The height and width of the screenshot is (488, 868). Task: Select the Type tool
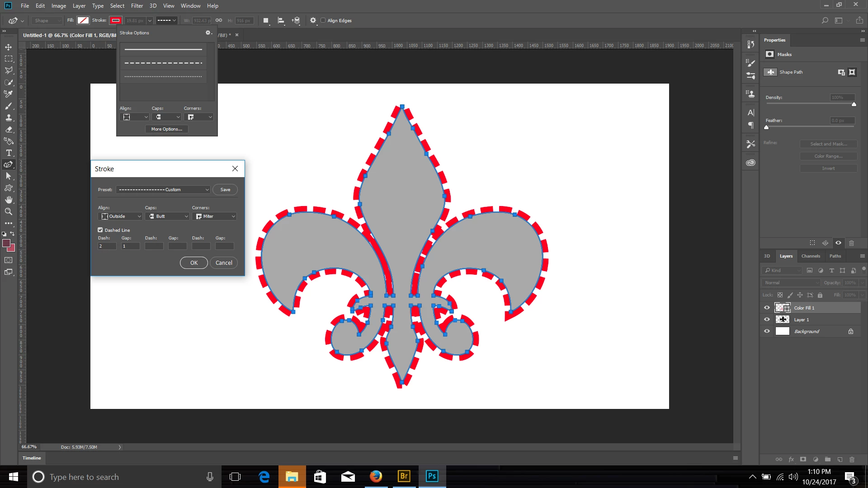(9, 153)
